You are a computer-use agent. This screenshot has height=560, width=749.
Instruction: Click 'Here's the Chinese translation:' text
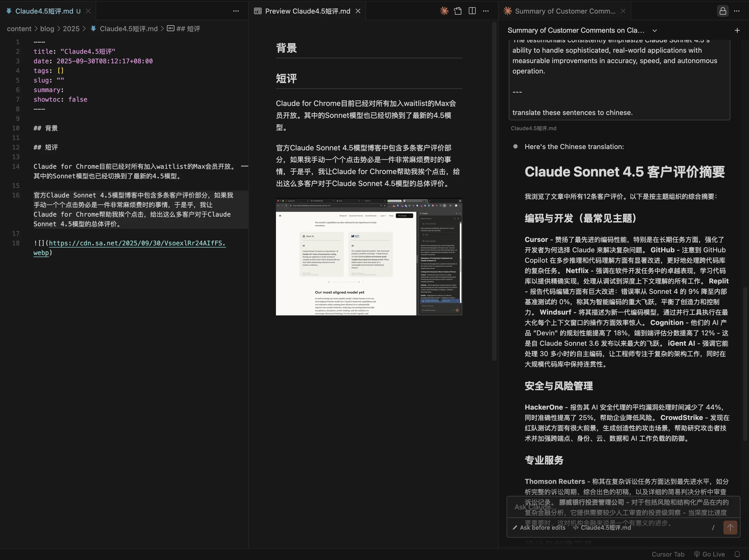coord(574,146)
